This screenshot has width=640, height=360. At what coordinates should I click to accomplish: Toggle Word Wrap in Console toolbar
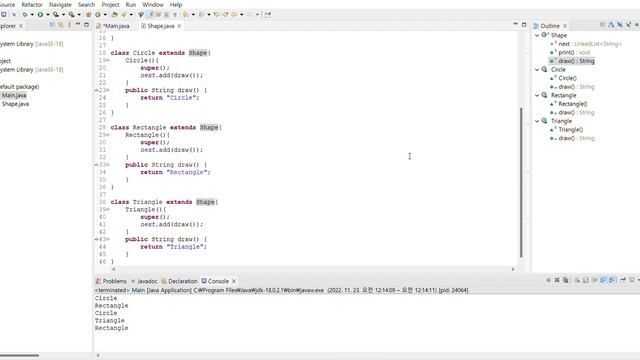(x=595, y=280)
